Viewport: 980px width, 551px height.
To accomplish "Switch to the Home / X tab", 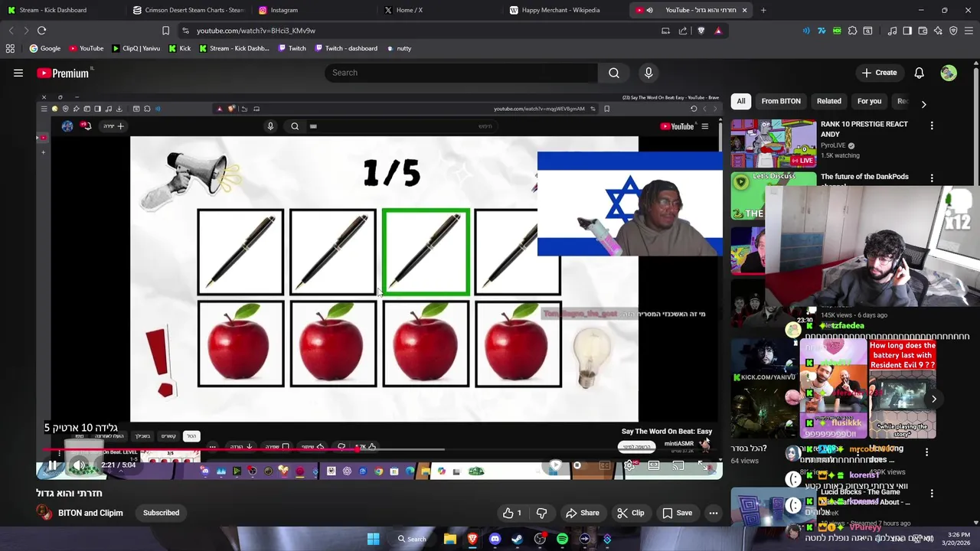I will 440,10.
